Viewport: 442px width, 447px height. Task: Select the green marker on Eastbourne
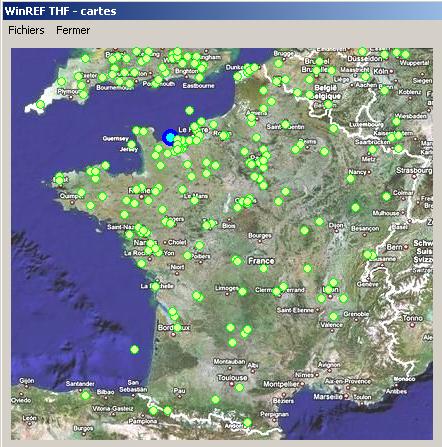199,78
